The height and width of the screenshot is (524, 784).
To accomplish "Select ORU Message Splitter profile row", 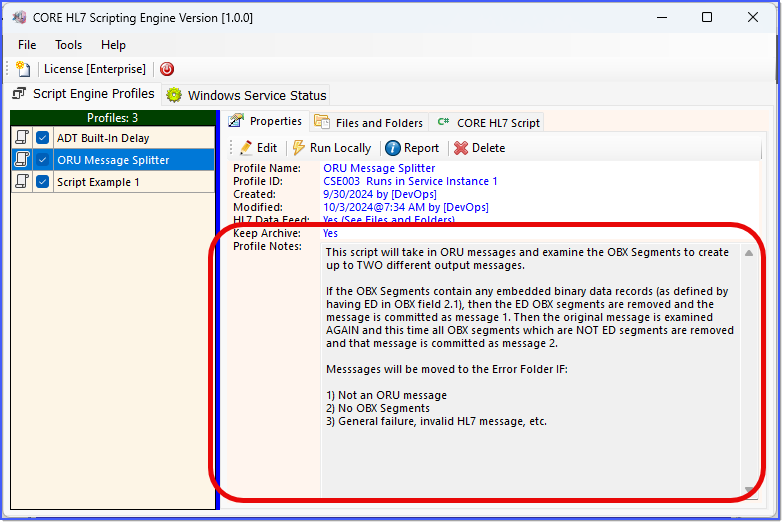I will pyautogui.click(x=114, y=160).
